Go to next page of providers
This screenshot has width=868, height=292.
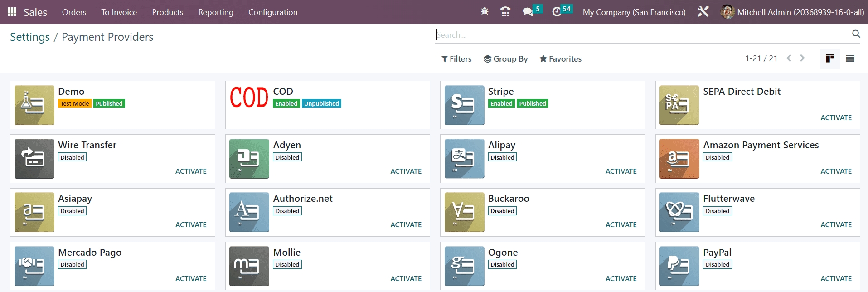pyautogui.click(x=802, y=58)
